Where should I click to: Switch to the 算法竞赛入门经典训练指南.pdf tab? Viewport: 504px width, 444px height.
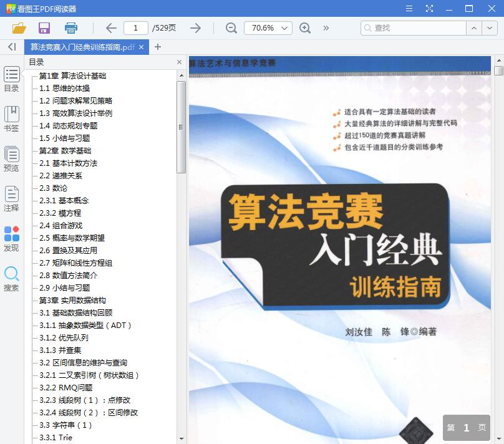(x=82, y=47)
